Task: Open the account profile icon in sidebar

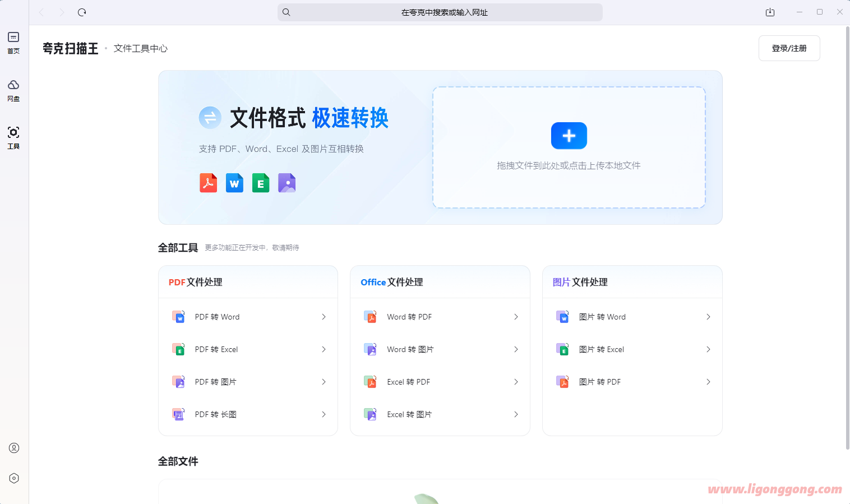Action: coord(13,448)
